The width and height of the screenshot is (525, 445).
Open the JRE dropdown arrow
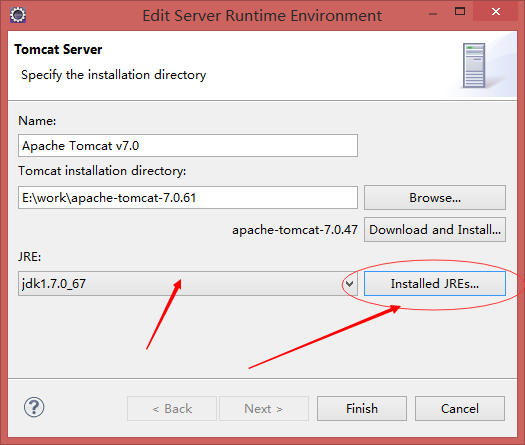[349, 284]
